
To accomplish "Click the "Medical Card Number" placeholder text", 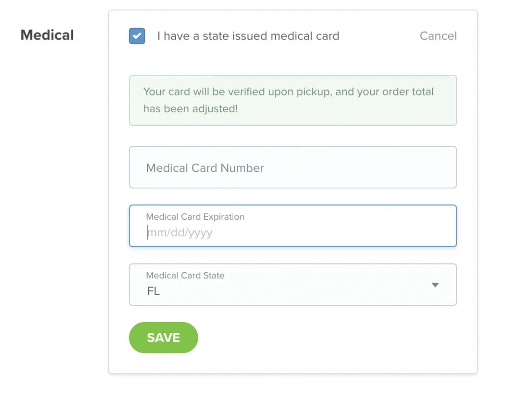I will click(205, 168).
